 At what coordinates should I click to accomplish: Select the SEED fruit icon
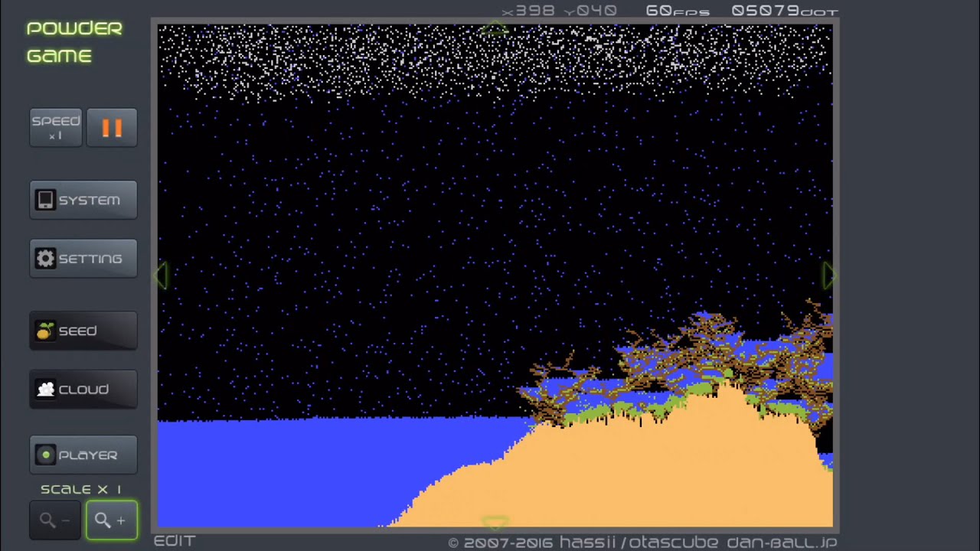pos(45,331)
